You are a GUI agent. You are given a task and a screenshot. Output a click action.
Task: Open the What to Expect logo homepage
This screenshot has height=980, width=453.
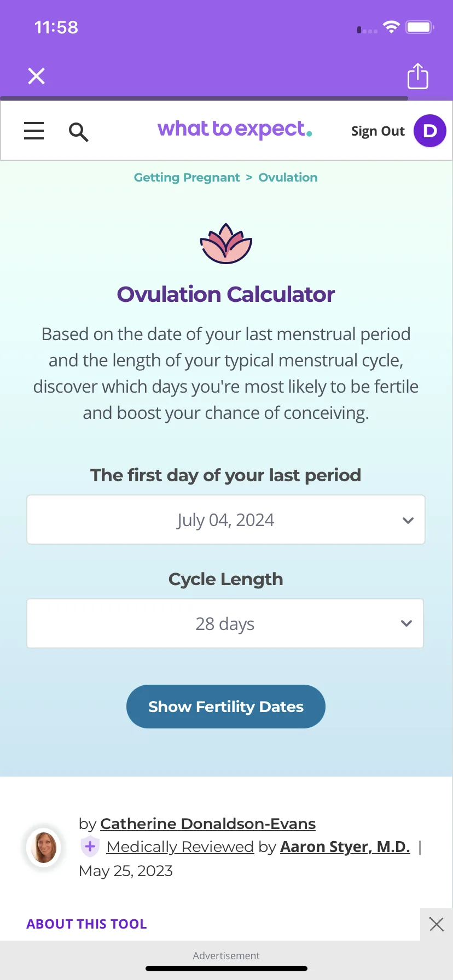(x=235, y=130)
